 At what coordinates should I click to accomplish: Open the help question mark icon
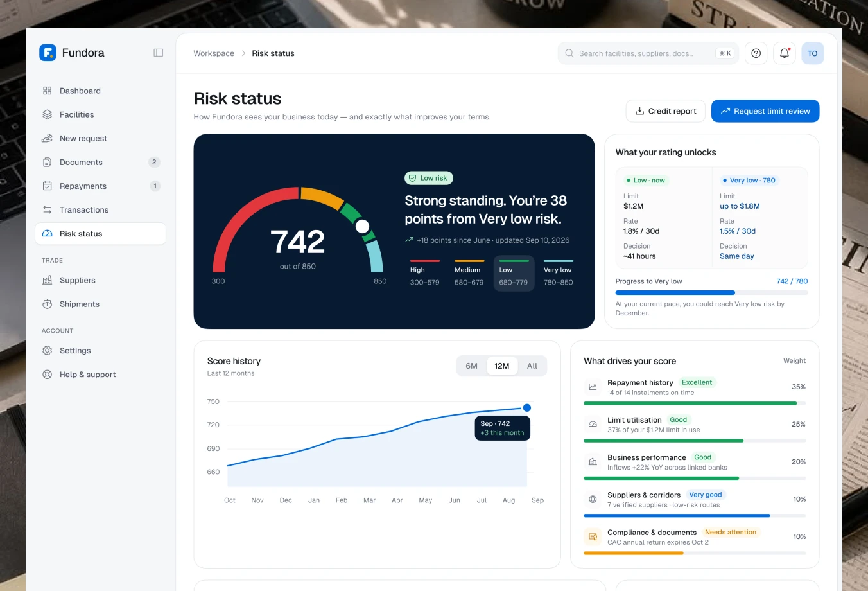756,53
